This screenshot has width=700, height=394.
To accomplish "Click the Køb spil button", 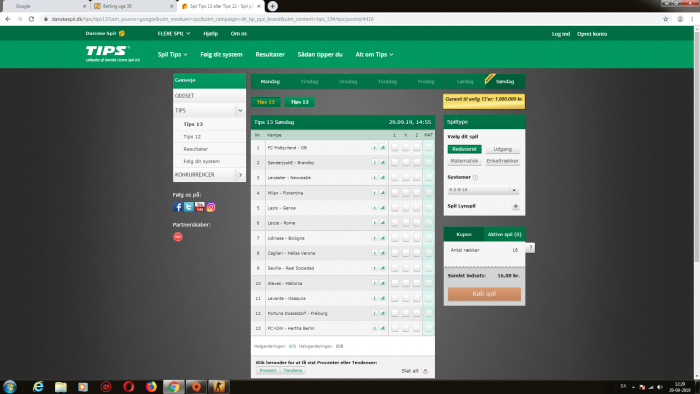I will 484,294.
